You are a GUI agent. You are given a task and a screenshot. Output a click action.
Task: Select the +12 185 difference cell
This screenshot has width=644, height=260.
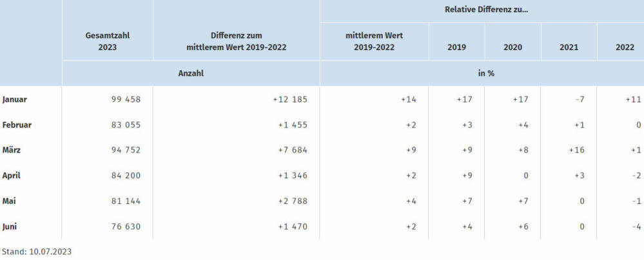coord(290,99)
